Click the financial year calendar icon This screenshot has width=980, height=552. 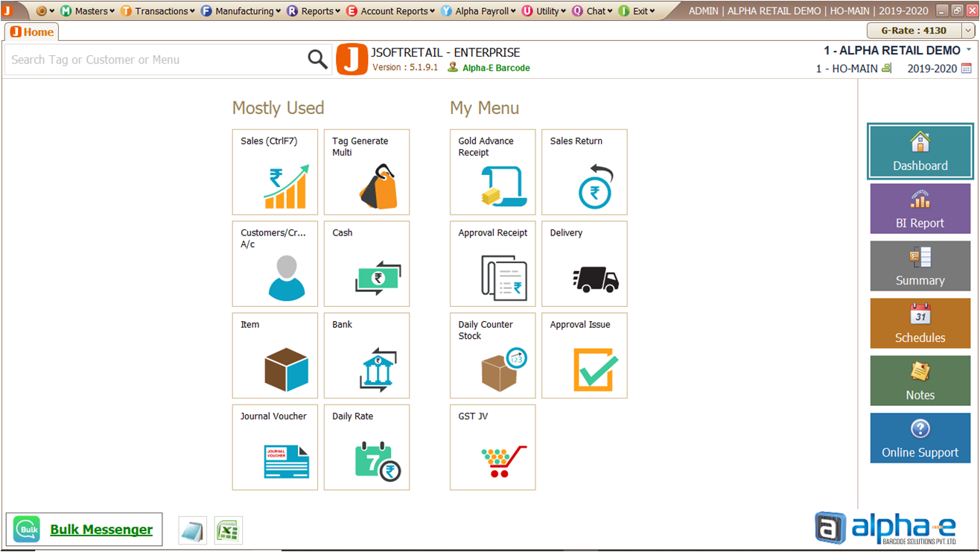tap(967, 69)
